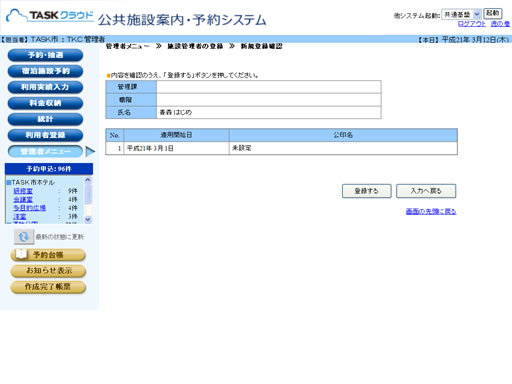This screenshot has height=384, width=512.
Task: Open the 料金収納 menu
Action: [45, 103]
